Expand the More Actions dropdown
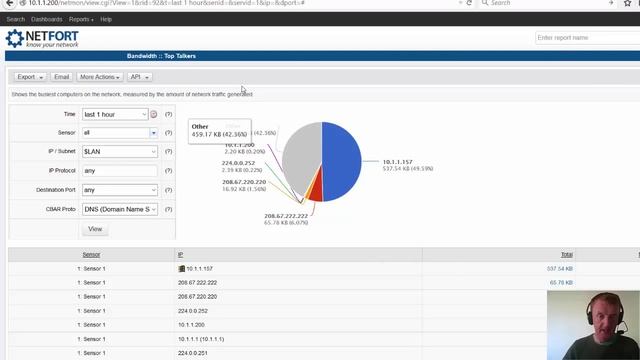 pyautogui.click(x=100, y=77)
